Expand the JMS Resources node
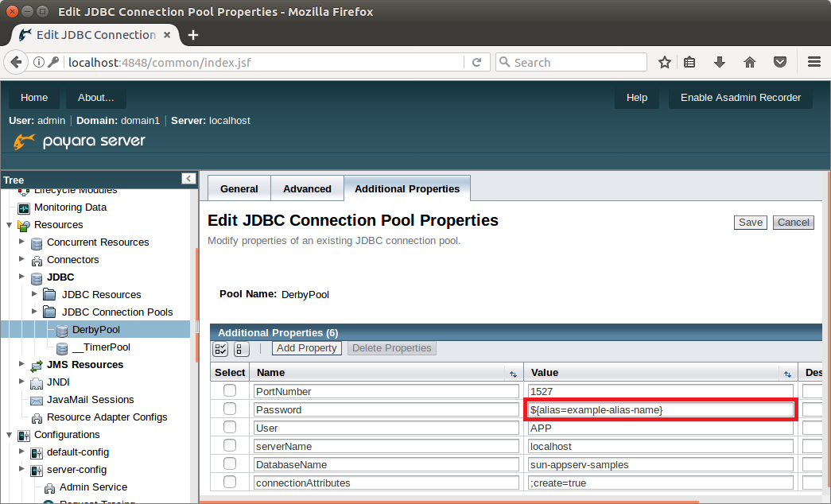 click(x=21, y=363)
